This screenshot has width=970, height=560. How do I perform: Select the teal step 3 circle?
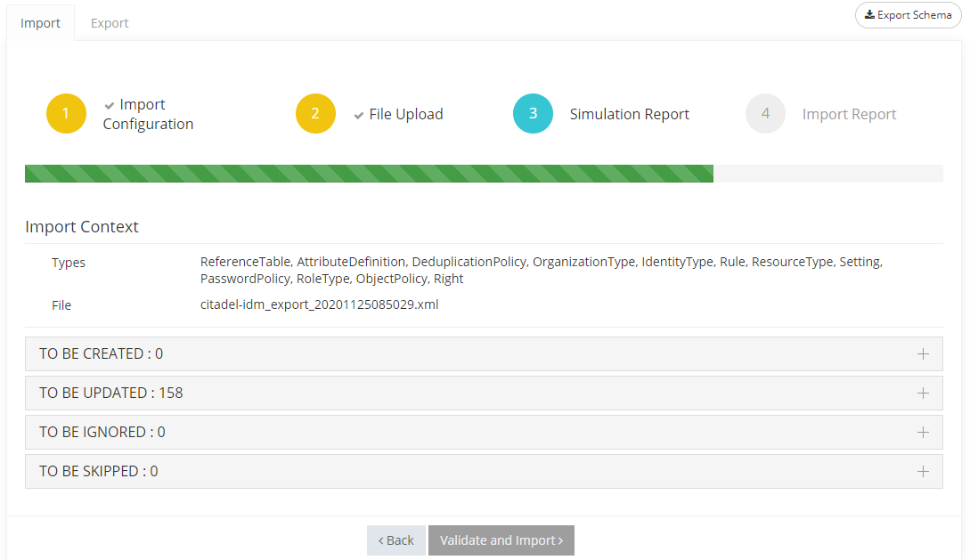tap(533, 114)
